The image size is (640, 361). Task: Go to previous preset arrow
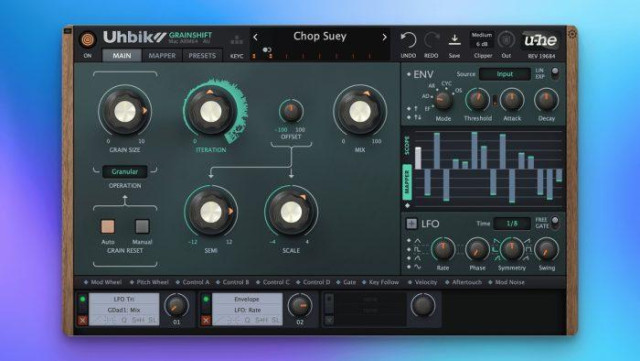[x=256, y=37]
